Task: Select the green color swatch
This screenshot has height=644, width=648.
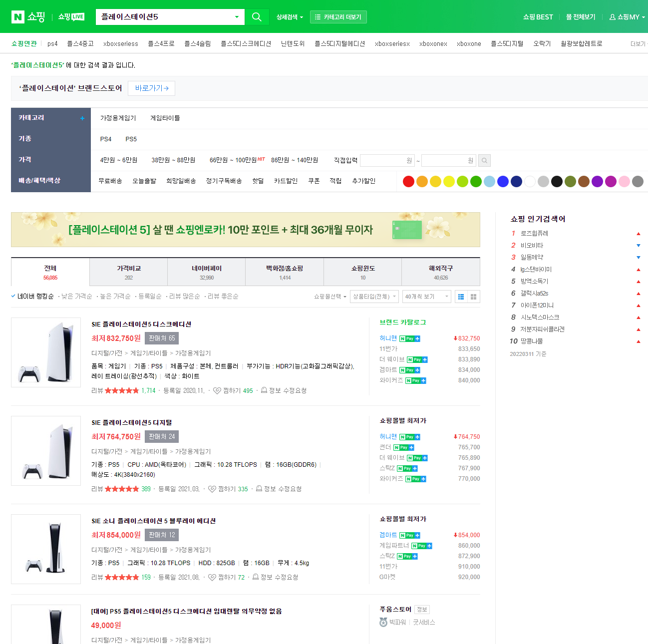Action: [476, 182]
